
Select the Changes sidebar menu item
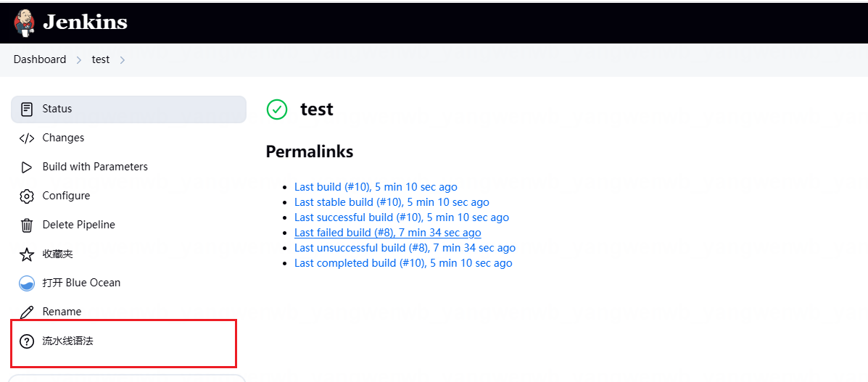coord(128,138)
